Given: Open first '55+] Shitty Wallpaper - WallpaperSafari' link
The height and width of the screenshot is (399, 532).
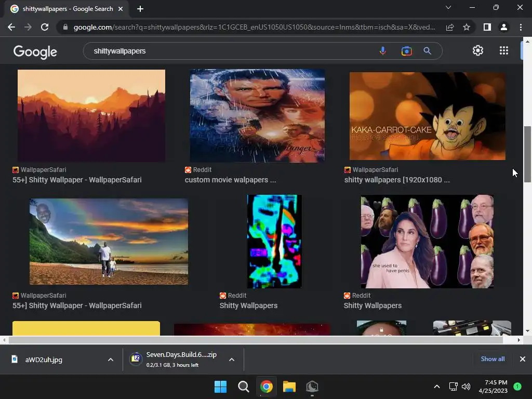Looking at the screenshot, I should click(x=77, y=180).
